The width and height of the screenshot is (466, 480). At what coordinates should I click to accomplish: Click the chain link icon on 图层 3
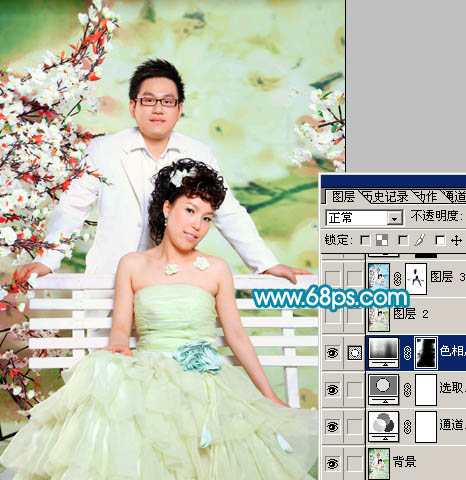coord(397,279)
